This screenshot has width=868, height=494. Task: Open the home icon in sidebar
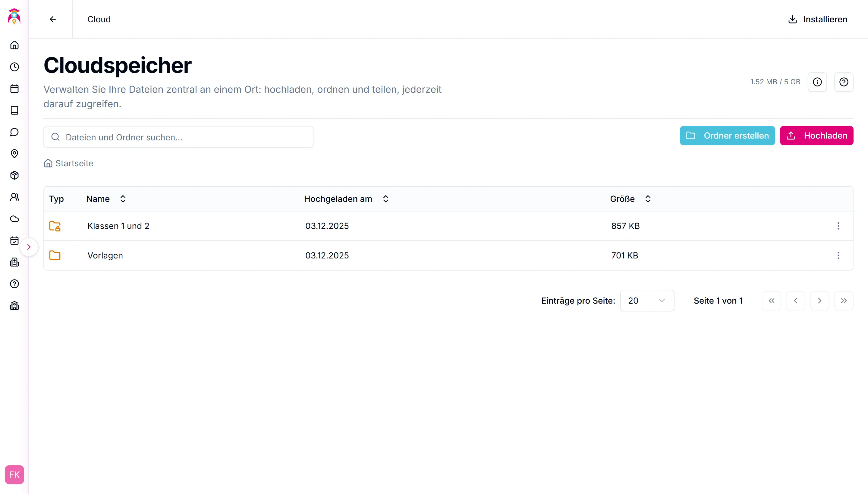click(14, 45)
